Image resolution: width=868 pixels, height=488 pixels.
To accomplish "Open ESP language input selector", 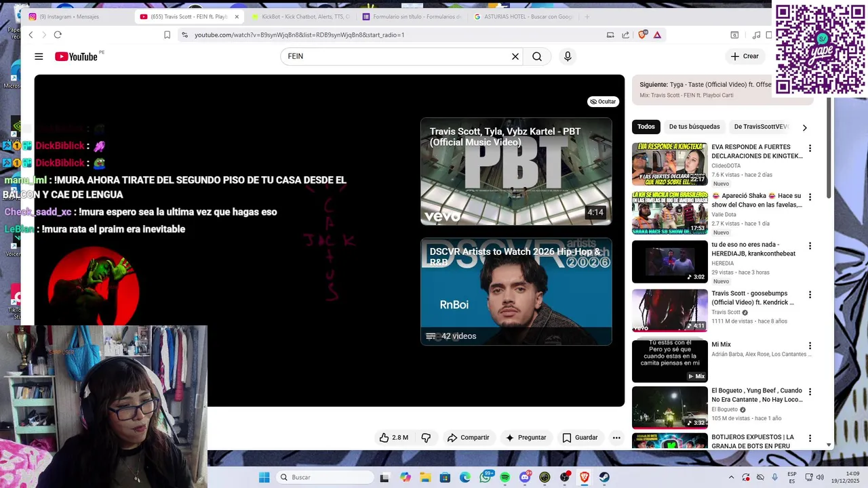I will pos(792,477).
